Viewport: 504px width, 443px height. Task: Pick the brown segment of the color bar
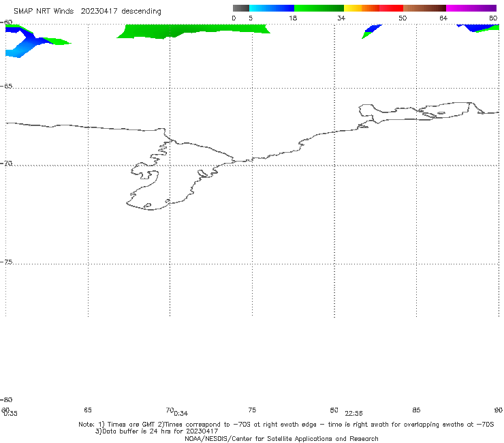(424, 8)
